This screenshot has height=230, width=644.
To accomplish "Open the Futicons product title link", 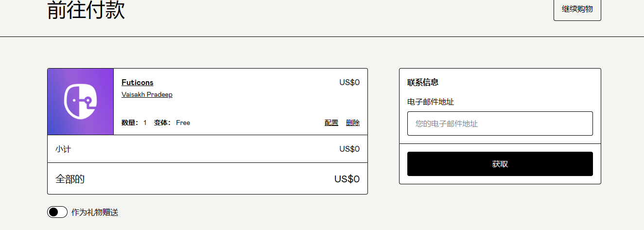I will (138, 83).
